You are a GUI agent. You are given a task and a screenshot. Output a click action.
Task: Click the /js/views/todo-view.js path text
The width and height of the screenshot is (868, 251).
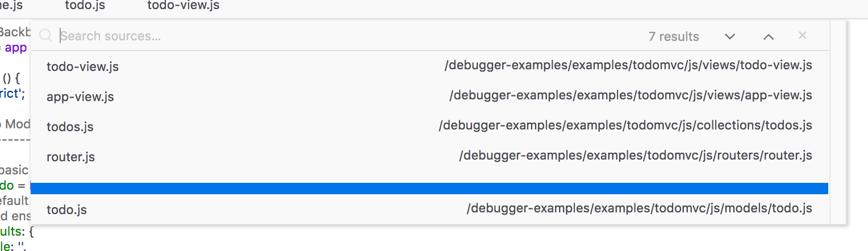tap(628, 65)
